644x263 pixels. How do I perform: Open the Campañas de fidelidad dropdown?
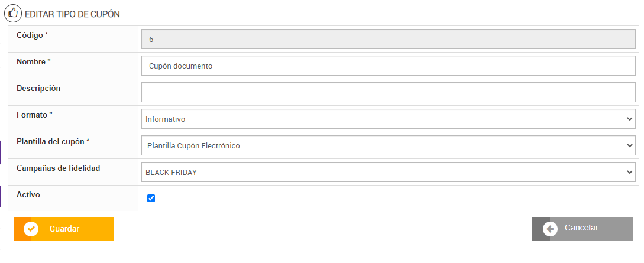pyautogui.click(x=388, y=172)
